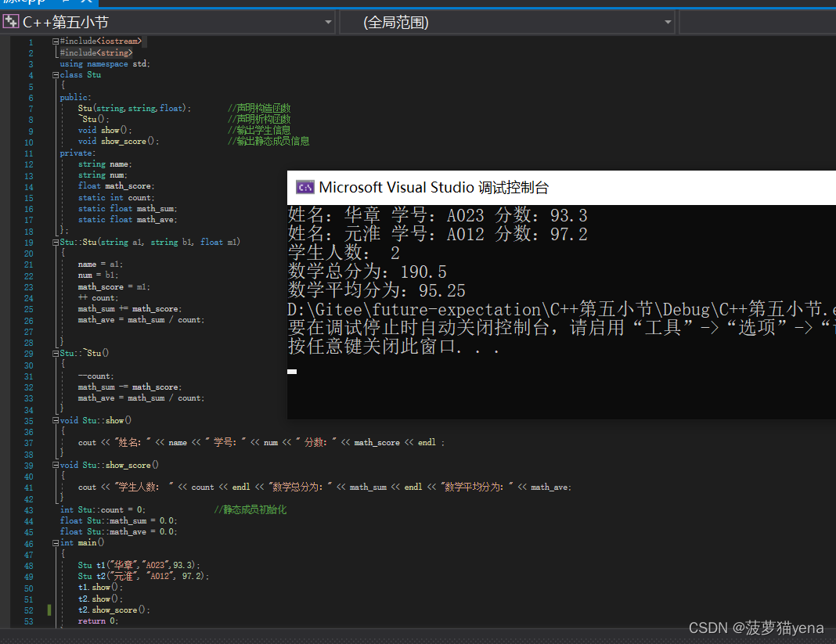This screenshot has width=836, height=644.
Task: Click the comment //声明构造函数
Action: click(259, 108)
